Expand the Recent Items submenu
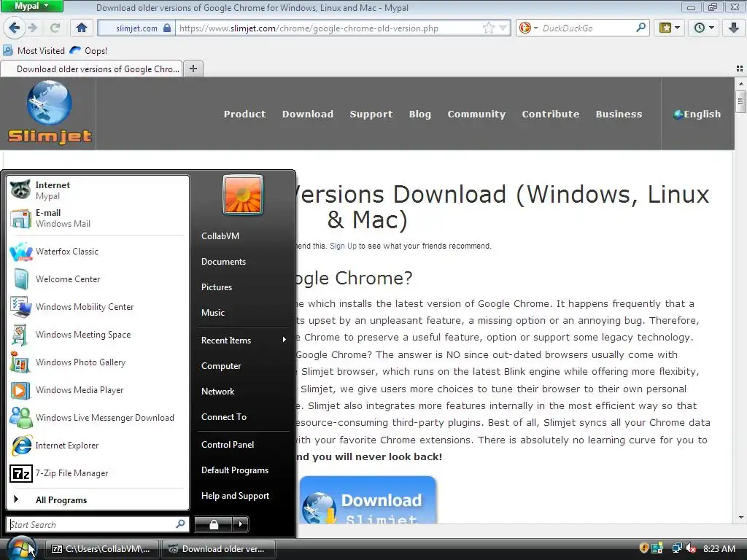 [x=243, y=340]
